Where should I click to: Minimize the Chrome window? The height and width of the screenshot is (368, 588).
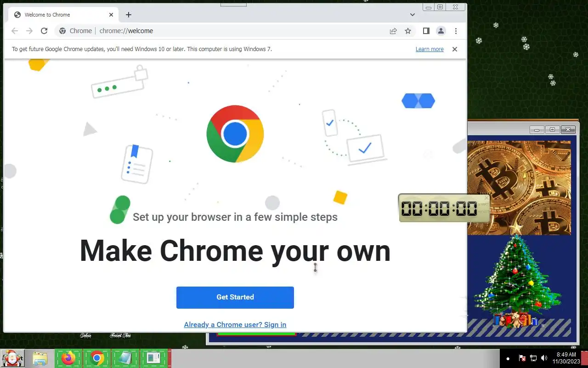(x=429, y=7)
